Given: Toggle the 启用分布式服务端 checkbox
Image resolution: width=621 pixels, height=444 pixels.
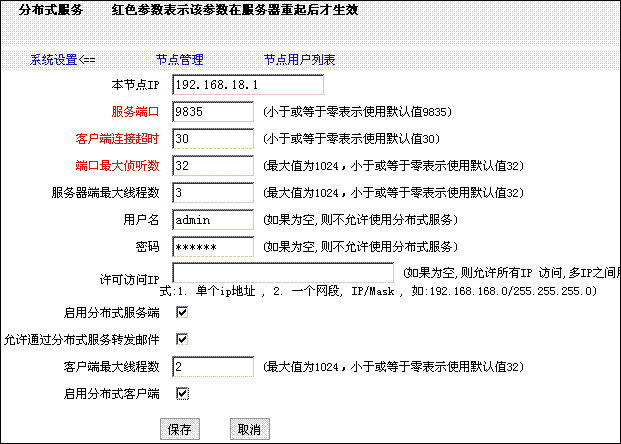Looking at the screenshot, I should point(182,313).
